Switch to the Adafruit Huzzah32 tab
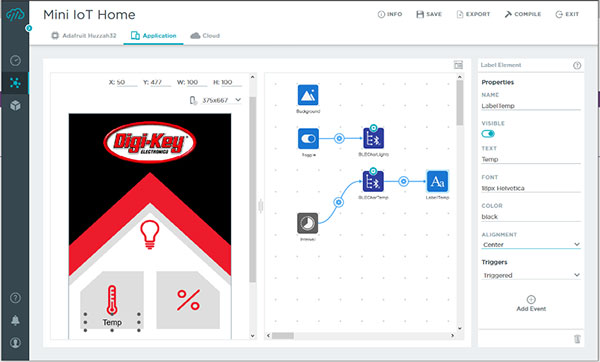600x362 pixels. (x=84, y=36)
